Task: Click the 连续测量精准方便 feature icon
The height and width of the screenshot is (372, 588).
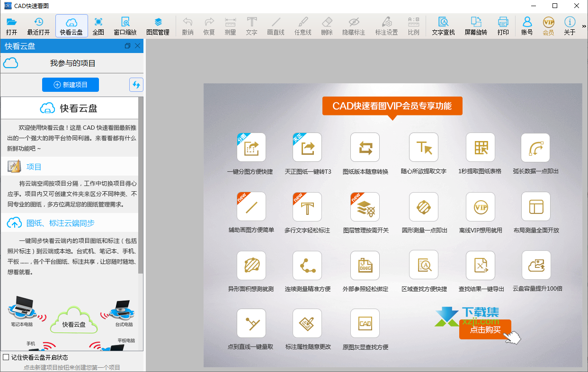Action: (307, 265)
